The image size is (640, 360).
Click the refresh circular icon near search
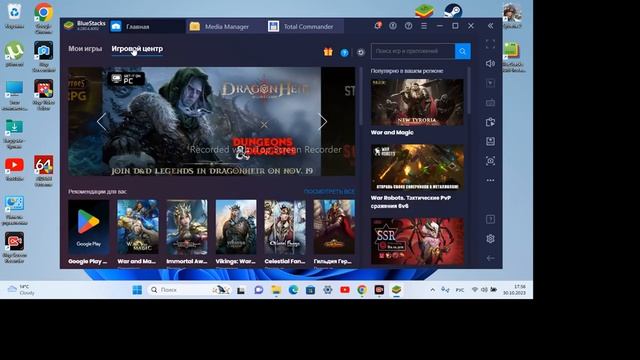coord(360,52)
